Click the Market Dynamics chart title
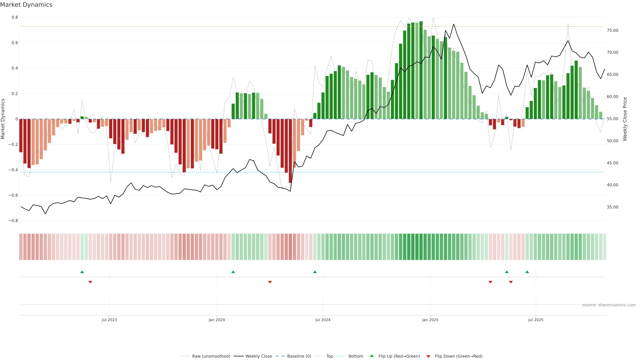644x362 pixels. [x=26, y=5]
